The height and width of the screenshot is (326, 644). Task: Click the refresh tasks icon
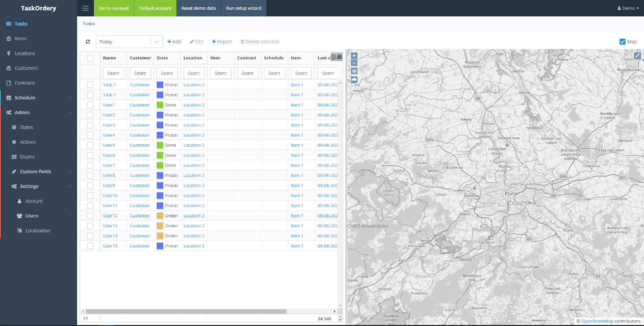click(x=88, y=42)
